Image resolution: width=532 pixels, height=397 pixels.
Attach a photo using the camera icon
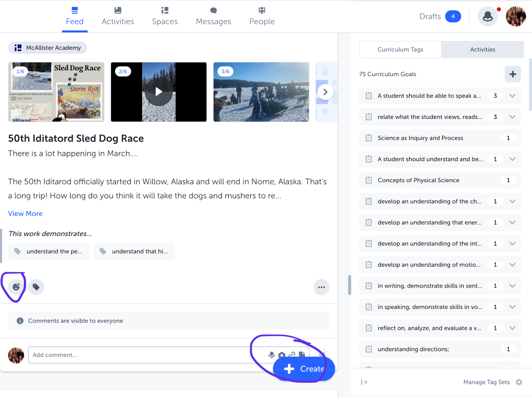[x=282, y=355]
